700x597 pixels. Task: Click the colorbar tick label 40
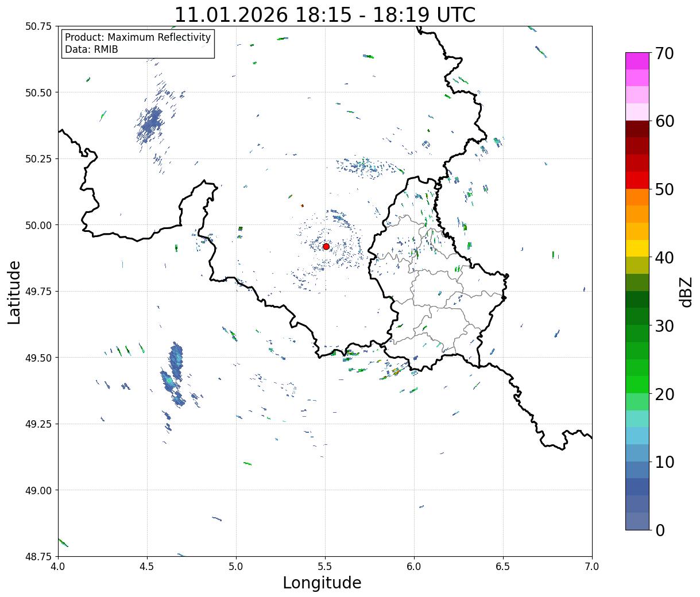coord(664,257)
